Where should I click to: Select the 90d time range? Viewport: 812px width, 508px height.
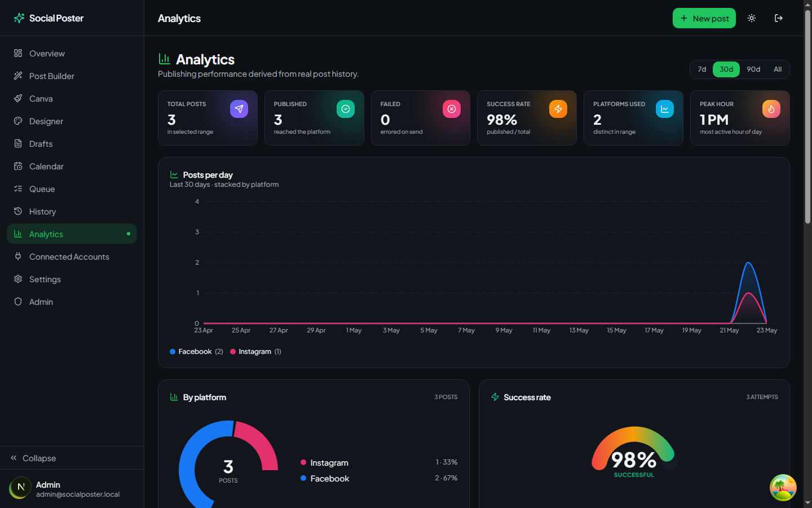click(753, 69)
